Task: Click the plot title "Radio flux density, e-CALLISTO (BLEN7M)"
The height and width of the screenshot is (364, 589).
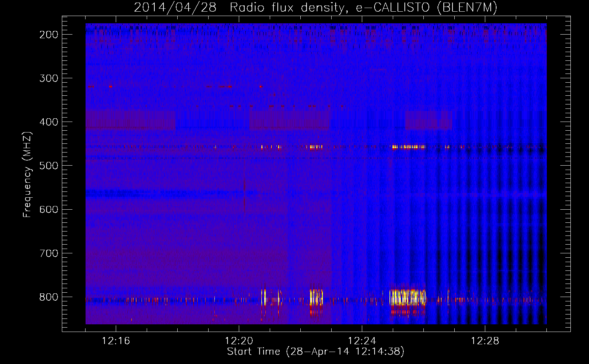Action: pos(363,8)
